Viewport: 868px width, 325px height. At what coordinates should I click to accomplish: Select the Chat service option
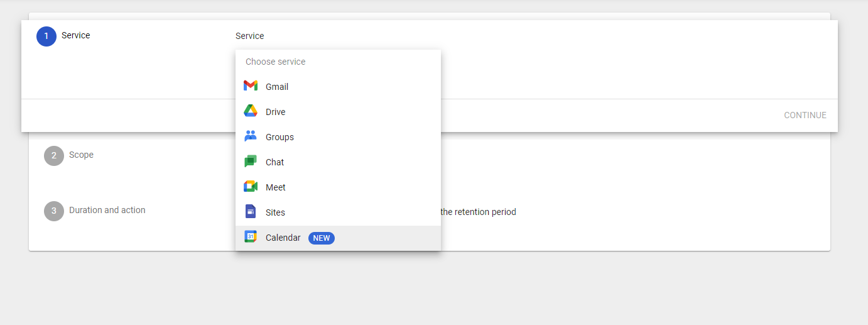tap(275, 162)
